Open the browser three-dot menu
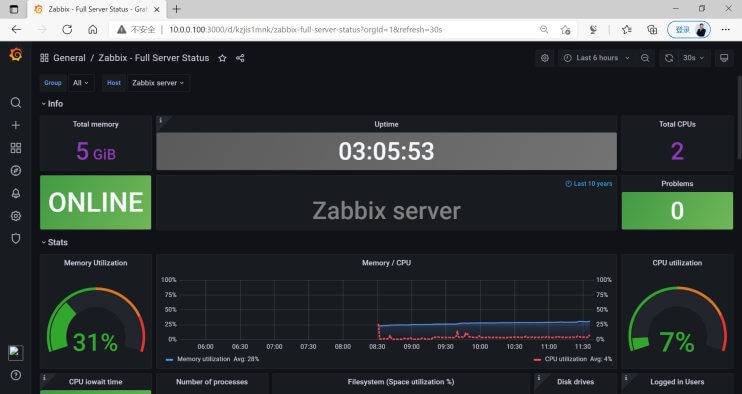The height and width of the screenshot is (394, 742). (726, 30)
